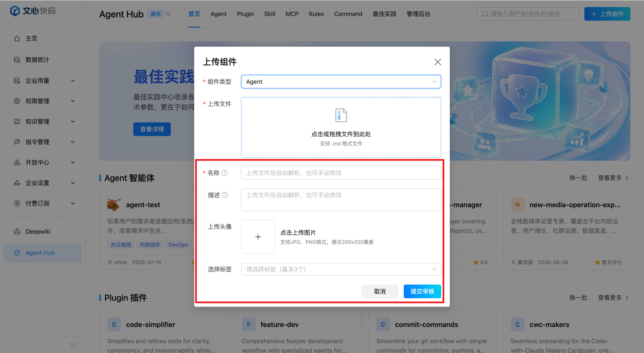Click the 取消 button
Viewport: 644px width, 353px height.
380,291
